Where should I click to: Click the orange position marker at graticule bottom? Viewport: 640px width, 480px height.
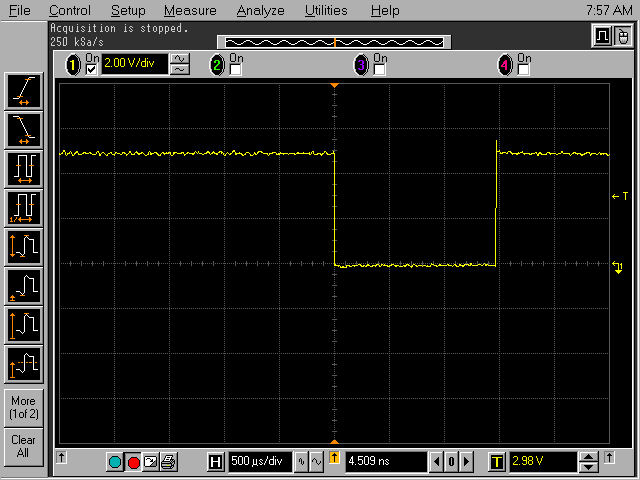click(334, 442)
